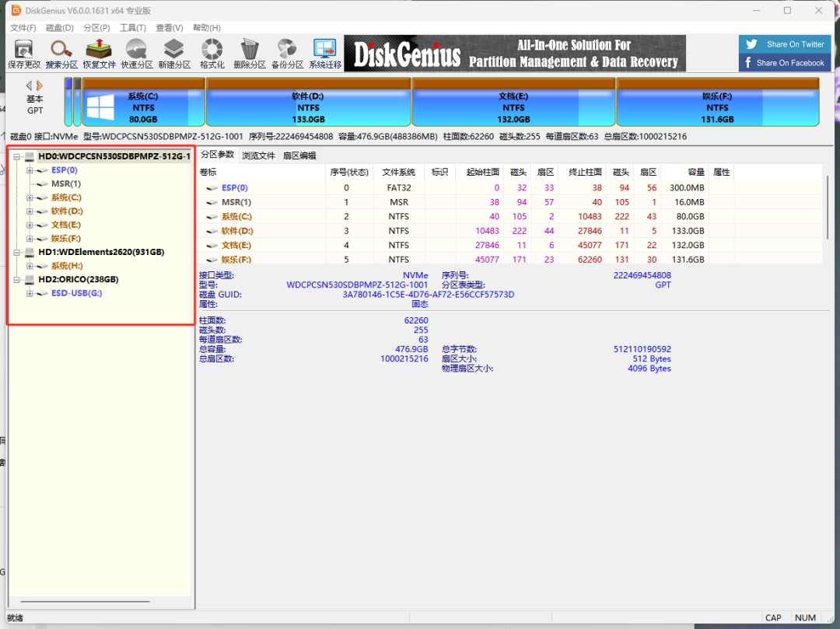This screenshot has height=629, width=840.
Task: Click the HD1 WDElements disk icon in tree
Action: click(30, 252)
